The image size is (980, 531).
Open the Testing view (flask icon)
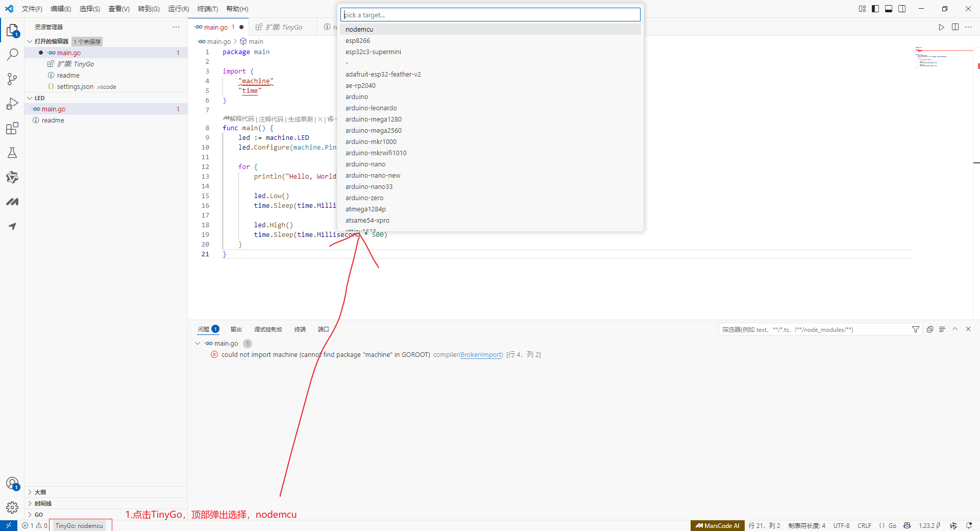click(12, 153)
